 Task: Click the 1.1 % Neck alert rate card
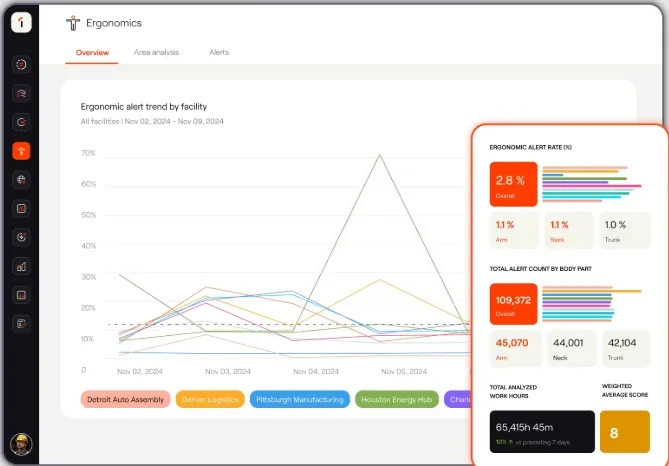point(569,231)
